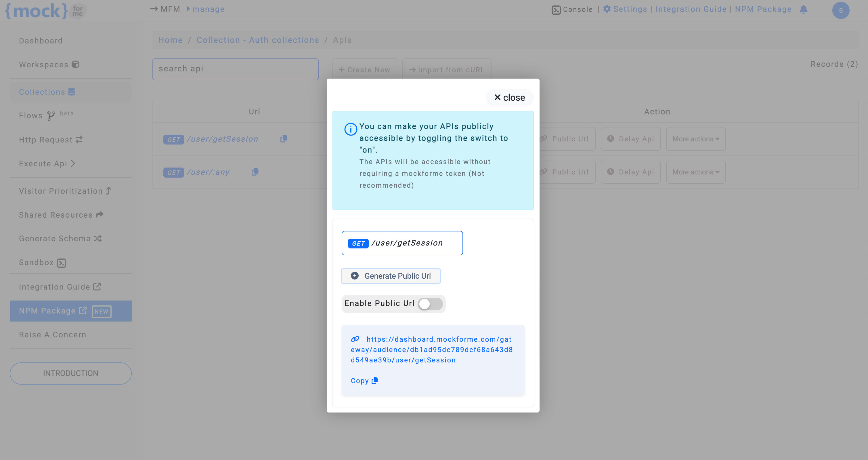Viewport: 868px width, 460px height.
Task: Open NPM Package from the top bar
Action: (763, 9)
